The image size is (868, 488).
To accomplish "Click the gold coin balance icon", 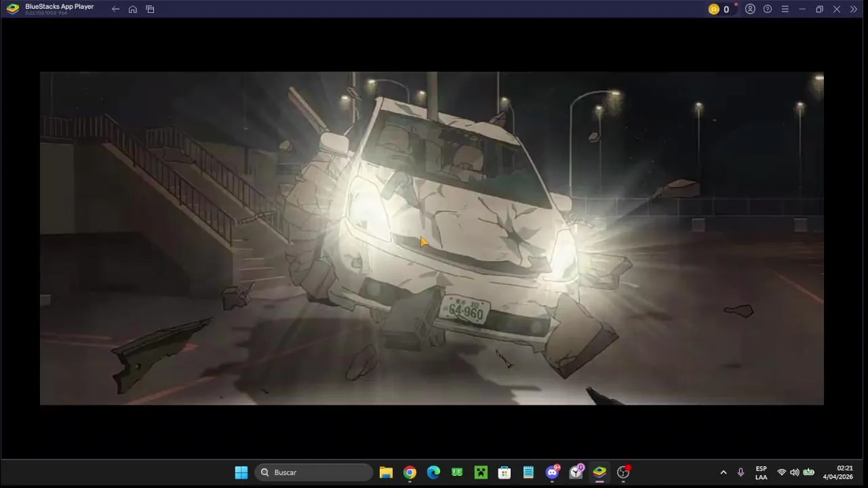I will pyautogui.click(x=713, y=9).
